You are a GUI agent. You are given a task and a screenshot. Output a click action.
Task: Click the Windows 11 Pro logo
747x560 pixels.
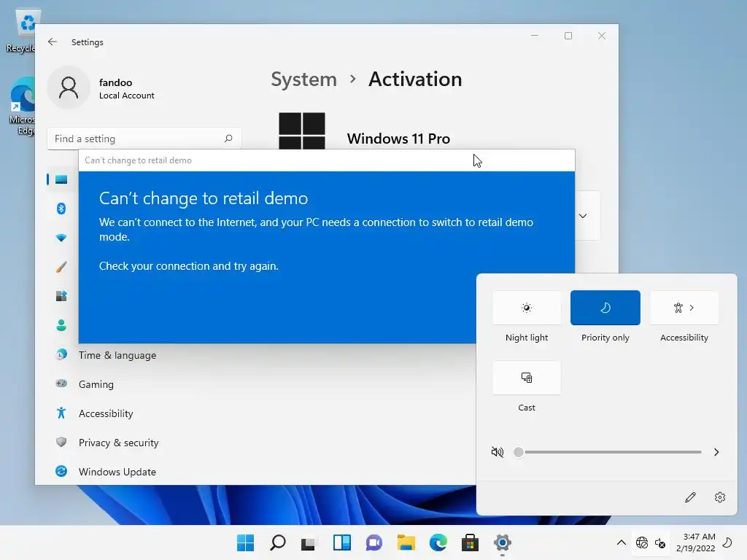[x=301, y=131]
